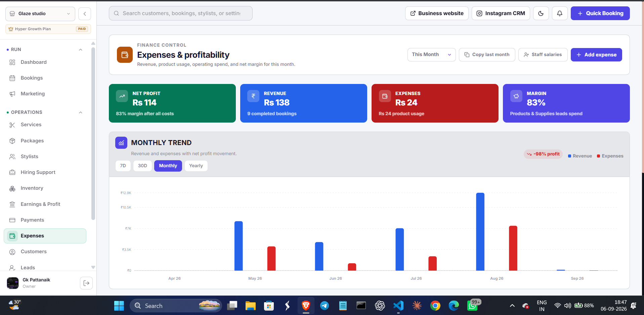This screenshot has height=315, width=644.
Task: Toggle dark mode with the moon icon
Action: coord(541,13)
